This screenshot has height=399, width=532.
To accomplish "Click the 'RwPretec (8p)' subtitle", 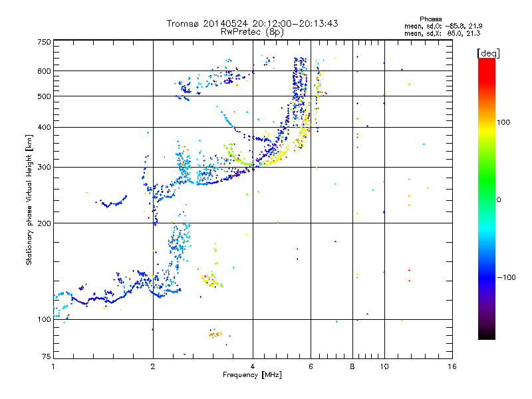I will click(252, 32).
